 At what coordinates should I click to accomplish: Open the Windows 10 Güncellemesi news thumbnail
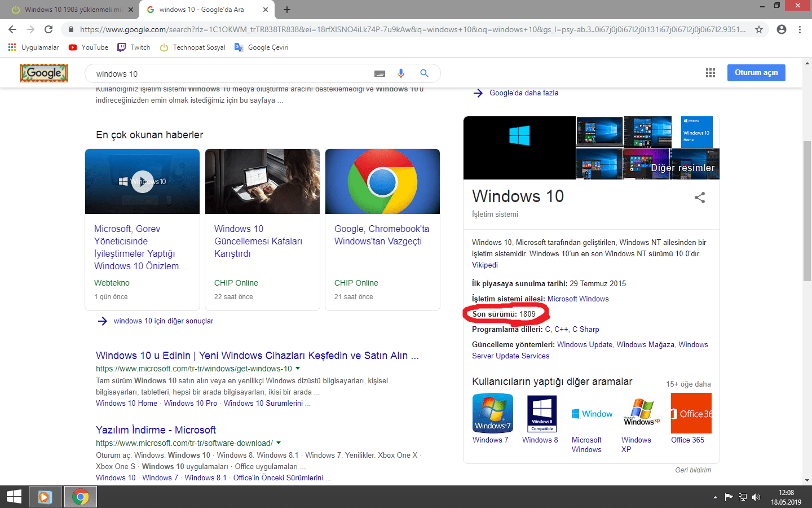tap(262, 181)
